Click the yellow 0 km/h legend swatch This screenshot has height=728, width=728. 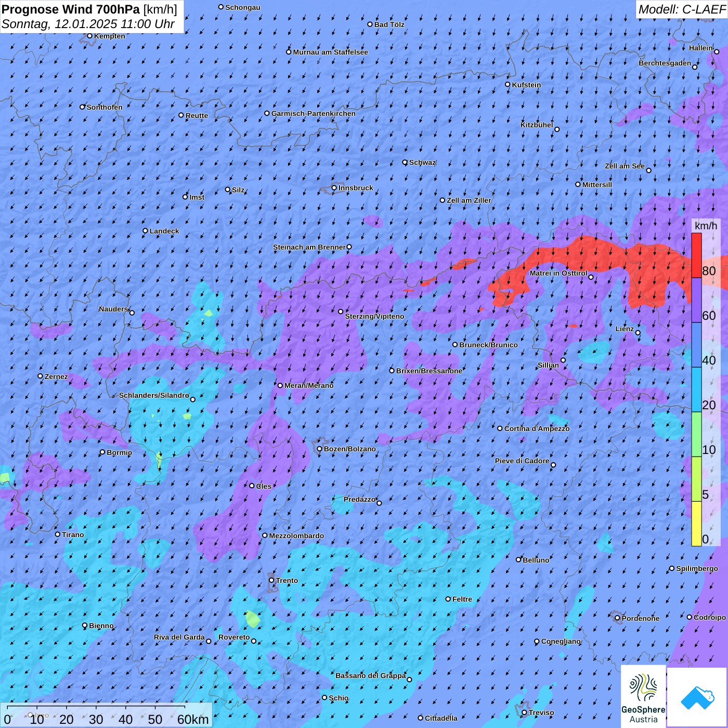[x=696, y=524]
